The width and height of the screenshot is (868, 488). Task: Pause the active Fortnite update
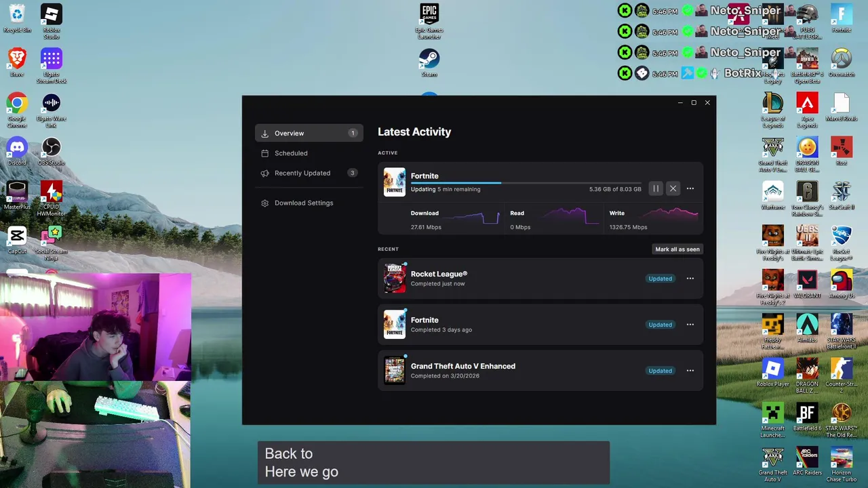click(x=656, y=188)
